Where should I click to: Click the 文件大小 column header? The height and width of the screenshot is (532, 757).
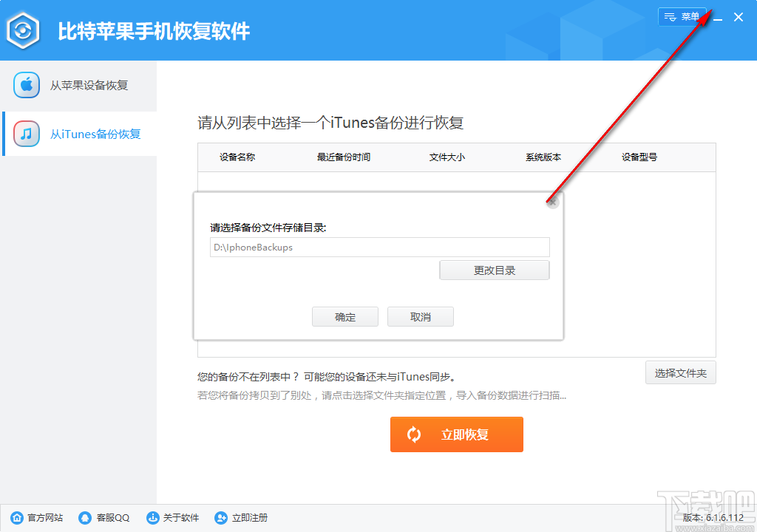tap(447, 157)
